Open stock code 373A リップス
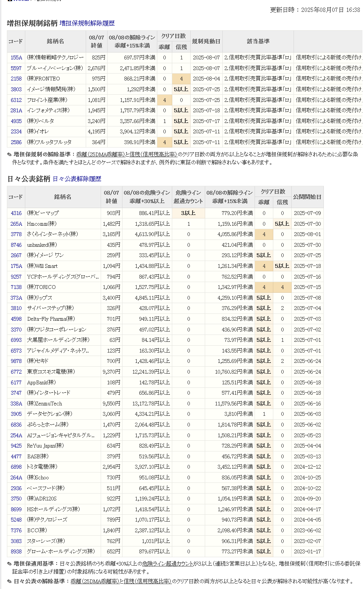 (16, 298)
